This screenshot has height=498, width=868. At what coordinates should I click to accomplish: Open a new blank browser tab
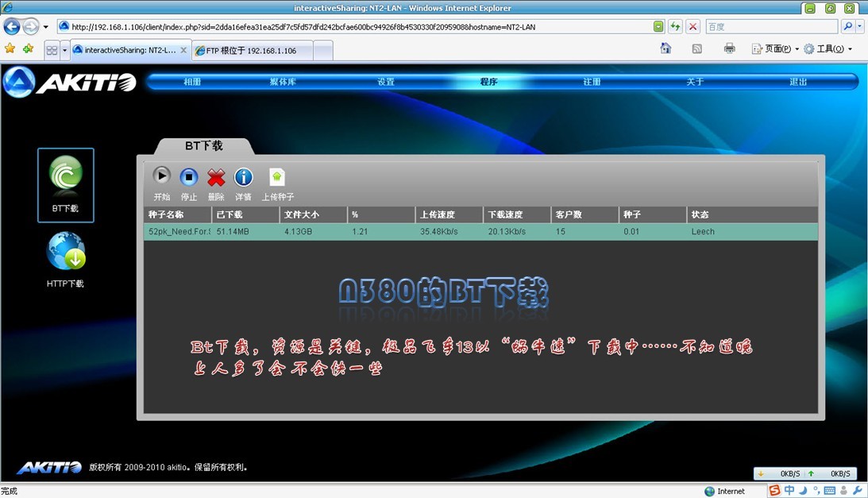point(323,50)
